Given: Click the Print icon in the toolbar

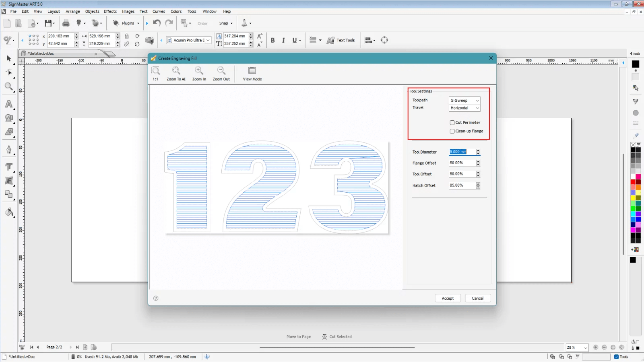Looking at the screenshot, I should click(66, 23).
